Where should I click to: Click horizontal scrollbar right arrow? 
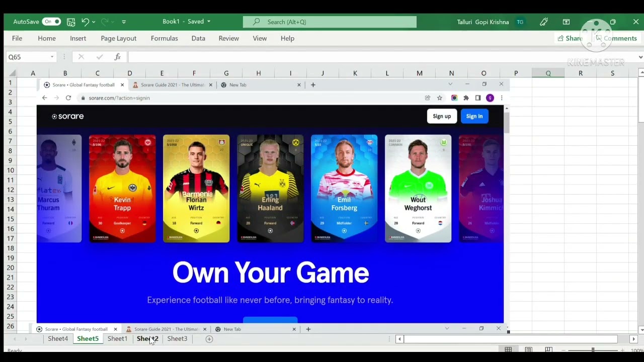(x=633, y=339)
